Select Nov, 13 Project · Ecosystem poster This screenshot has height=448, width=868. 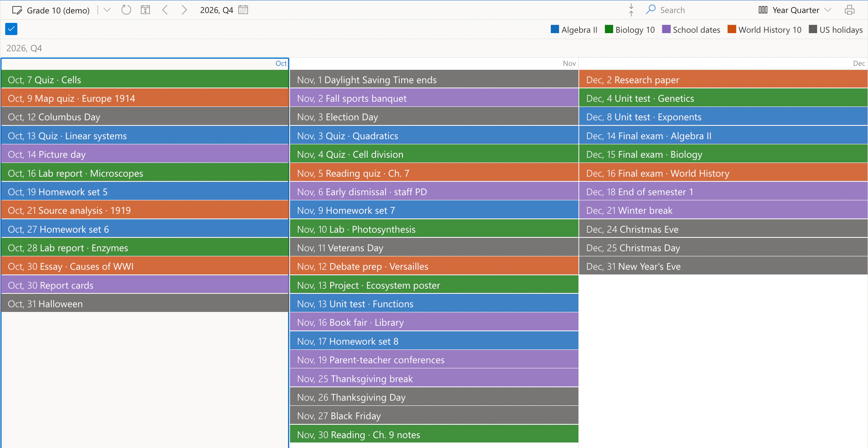(434, 285)
